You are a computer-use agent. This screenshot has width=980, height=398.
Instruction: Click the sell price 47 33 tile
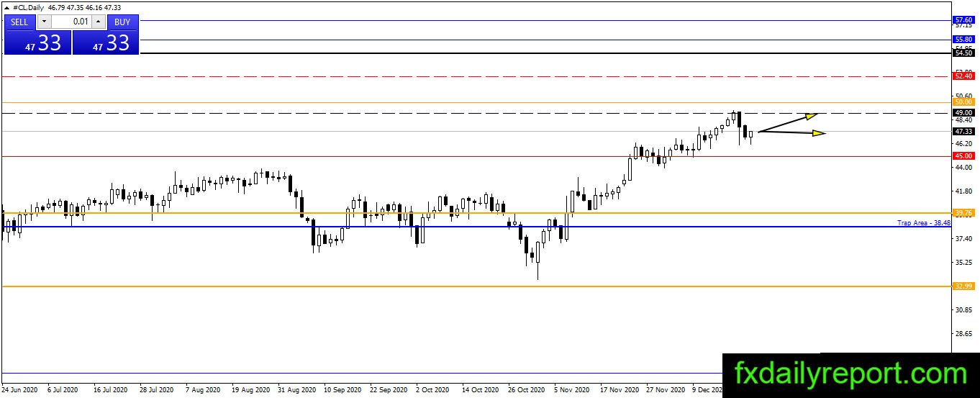click(x=38, y=42)
